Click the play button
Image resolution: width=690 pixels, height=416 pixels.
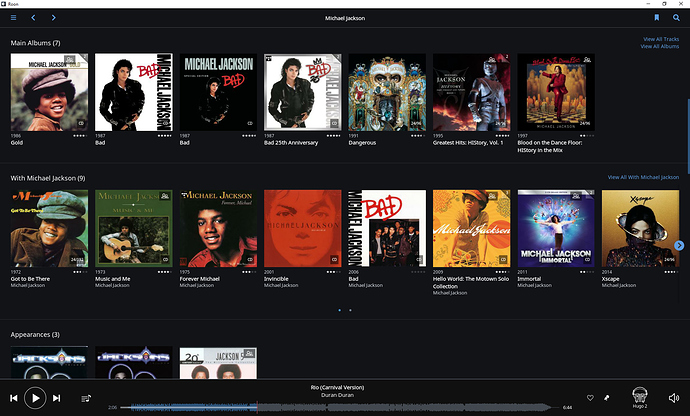(35, 398)
